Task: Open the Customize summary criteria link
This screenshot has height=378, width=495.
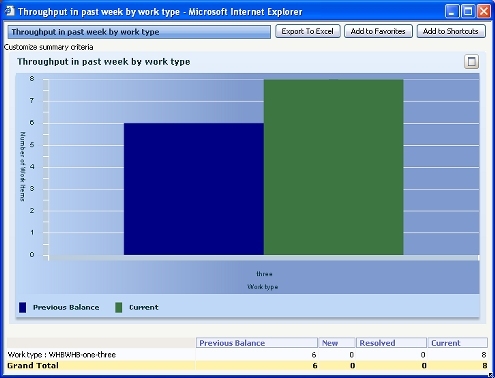Action: [x=49, y=47]
